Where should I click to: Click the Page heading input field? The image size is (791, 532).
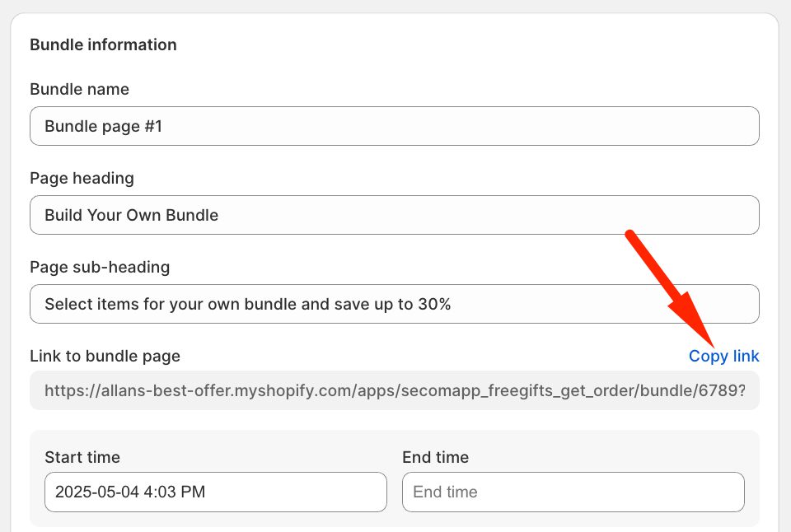(394, 215)
